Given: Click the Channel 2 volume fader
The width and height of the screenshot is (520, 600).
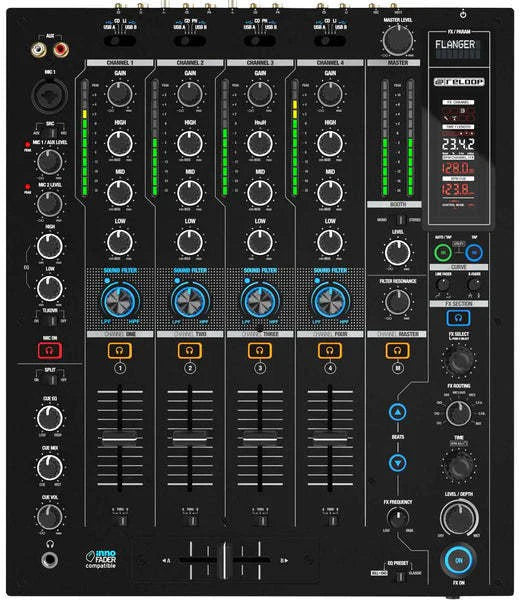Looking at the screenshot, I should 190,439.
